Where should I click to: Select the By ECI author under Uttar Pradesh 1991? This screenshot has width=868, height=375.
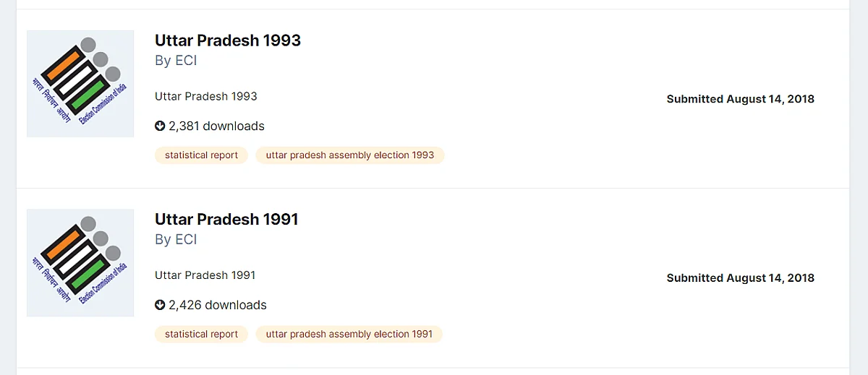176,240
